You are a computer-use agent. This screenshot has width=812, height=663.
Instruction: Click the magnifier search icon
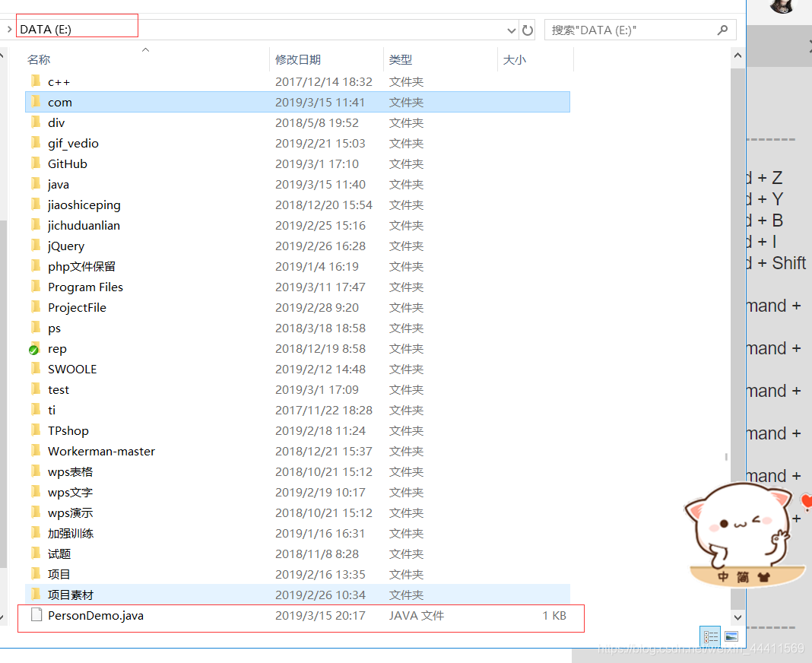pyautogui.click(x=722, y=30)
